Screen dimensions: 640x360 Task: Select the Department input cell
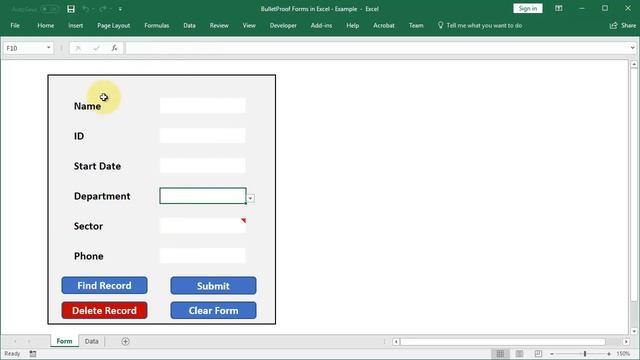(202, 196)
